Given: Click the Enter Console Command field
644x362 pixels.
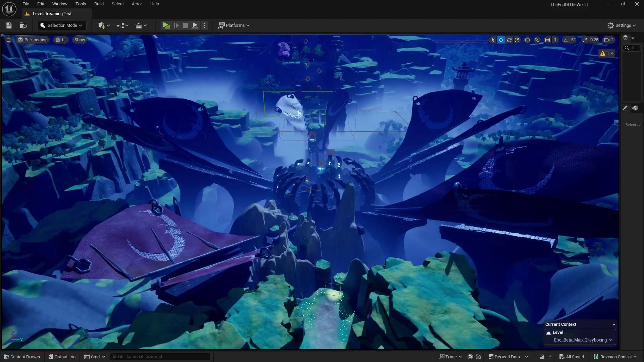Looking at the screenshot, I should click(x=160, y=357).
